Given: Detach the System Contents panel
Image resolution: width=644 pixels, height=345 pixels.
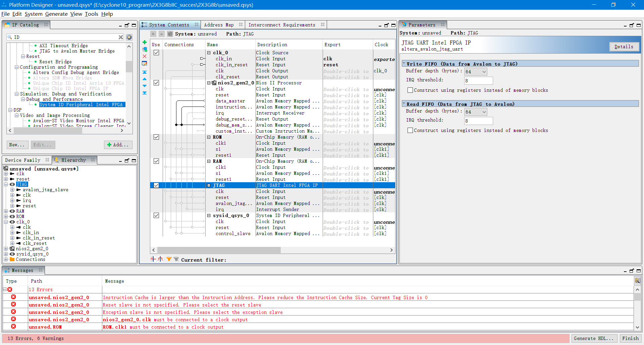Looking at the screenshot, I should (386, 25).
